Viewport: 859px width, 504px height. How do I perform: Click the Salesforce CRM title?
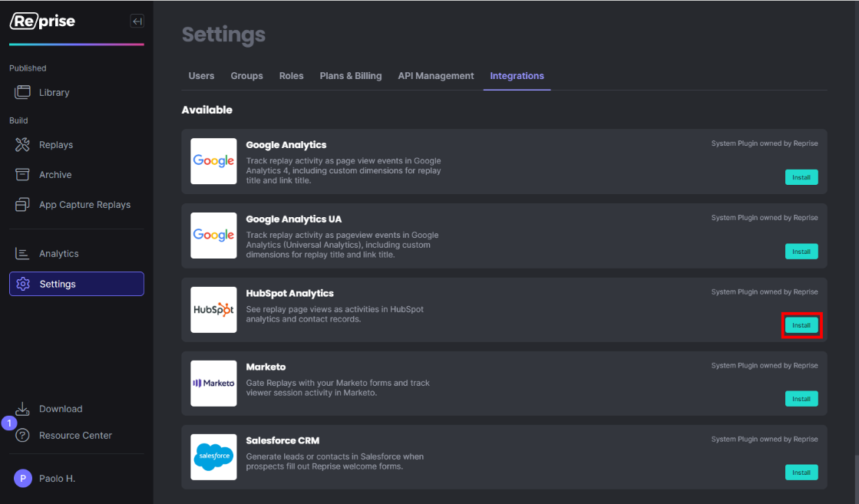click(282, 441)
